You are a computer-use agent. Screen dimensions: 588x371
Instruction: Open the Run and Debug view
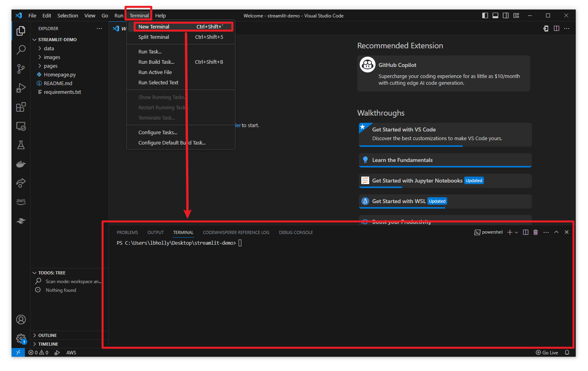(21, 88)
